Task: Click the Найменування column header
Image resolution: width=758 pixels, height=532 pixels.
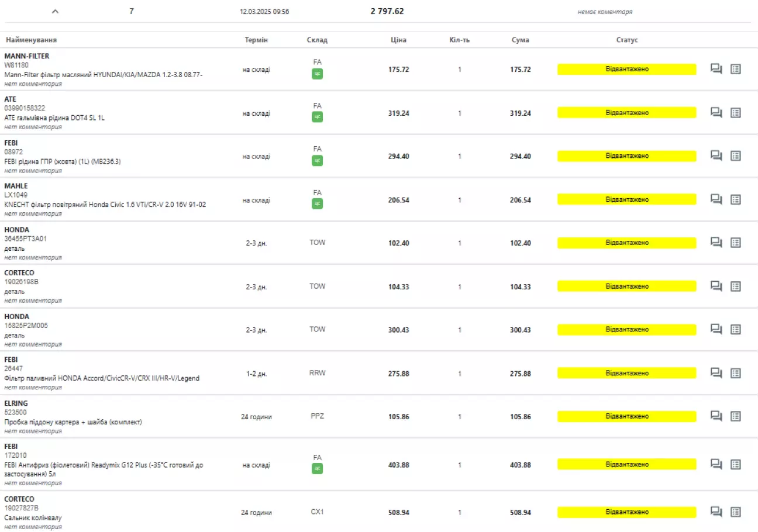Action: 31,40
